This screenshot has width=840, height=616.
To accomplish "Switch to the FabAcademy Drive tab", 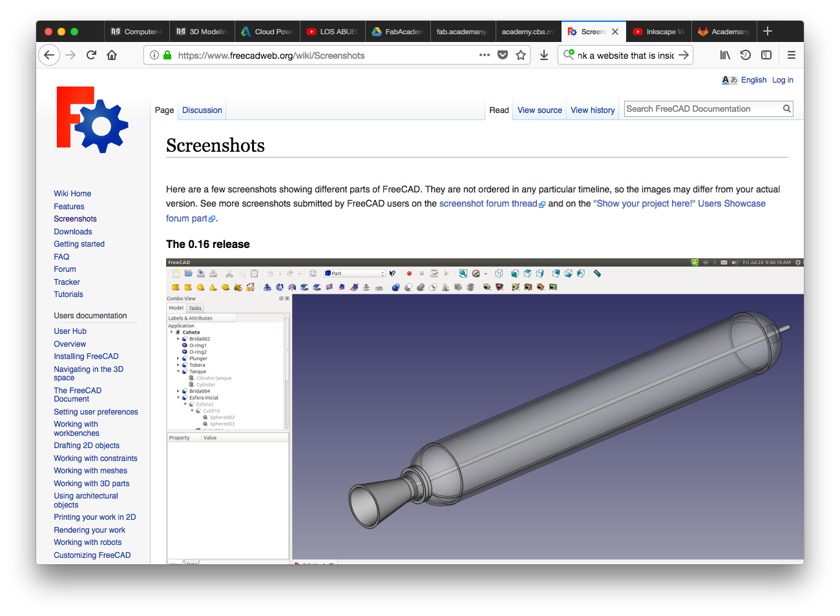I will click(397, 32).
